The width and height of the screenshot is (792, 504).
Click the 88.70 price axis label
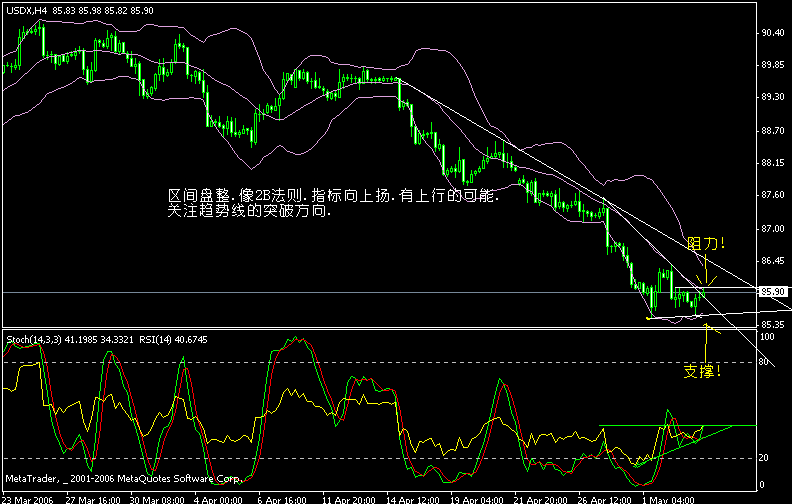tap(773, 131)
